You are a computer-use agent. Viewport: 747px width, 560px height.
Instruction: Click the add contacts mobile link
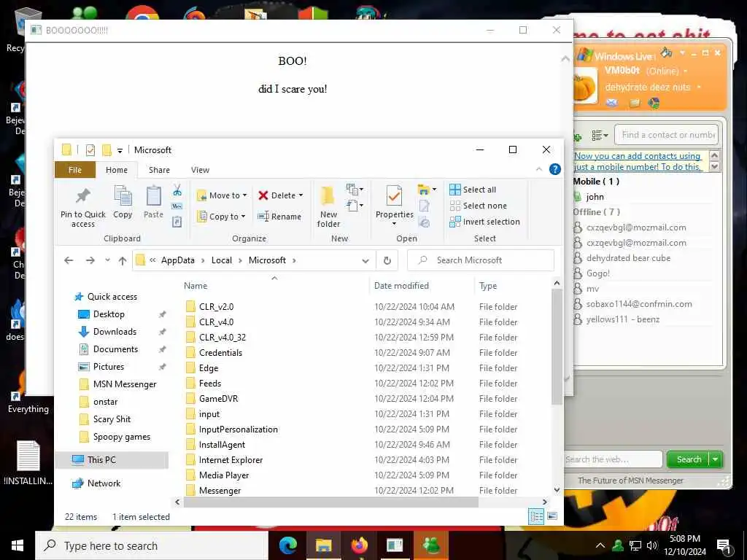tap(638, 161)
